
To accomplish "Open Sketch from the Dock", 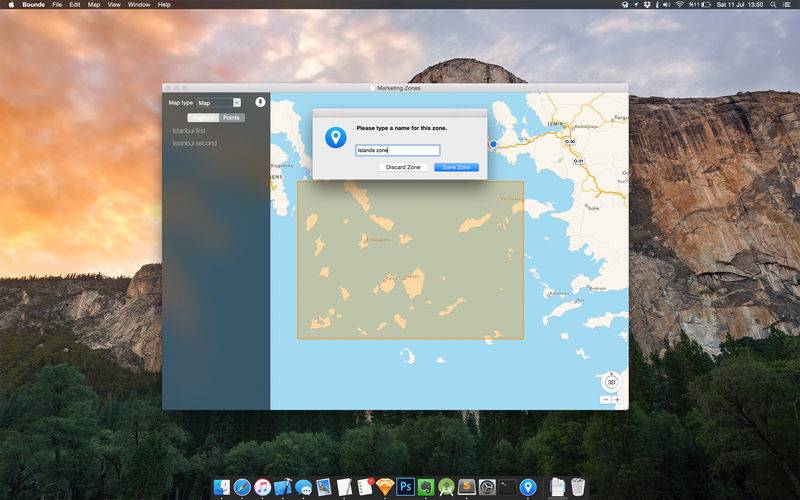I will (x=385, y=487).
